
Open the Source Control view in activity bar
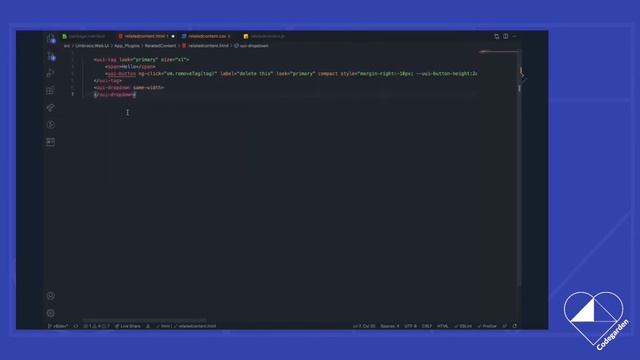51,73
